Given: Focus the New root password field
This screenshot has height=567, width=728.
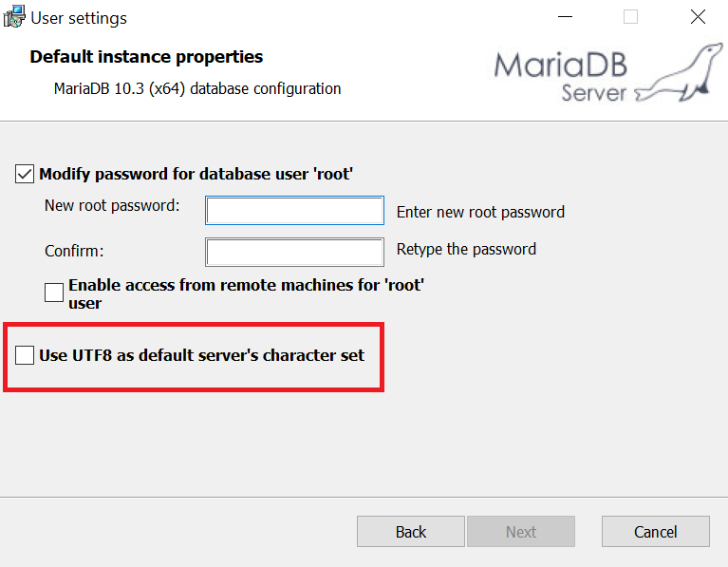Looking at the screenshot, I should [x=294, y=211].
